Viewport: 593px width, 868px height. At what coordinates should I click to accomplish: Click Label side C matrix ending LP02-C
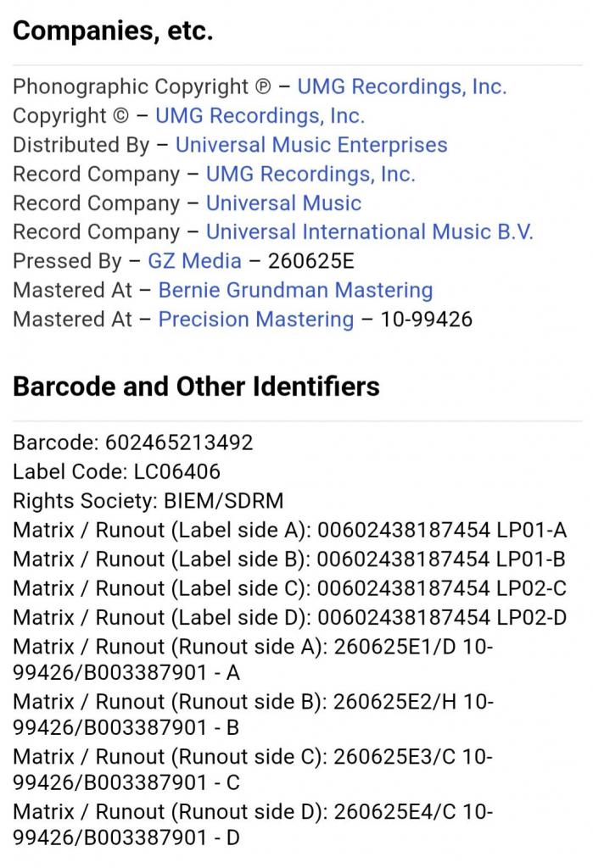pyautogui.click(x=441, y=588)
